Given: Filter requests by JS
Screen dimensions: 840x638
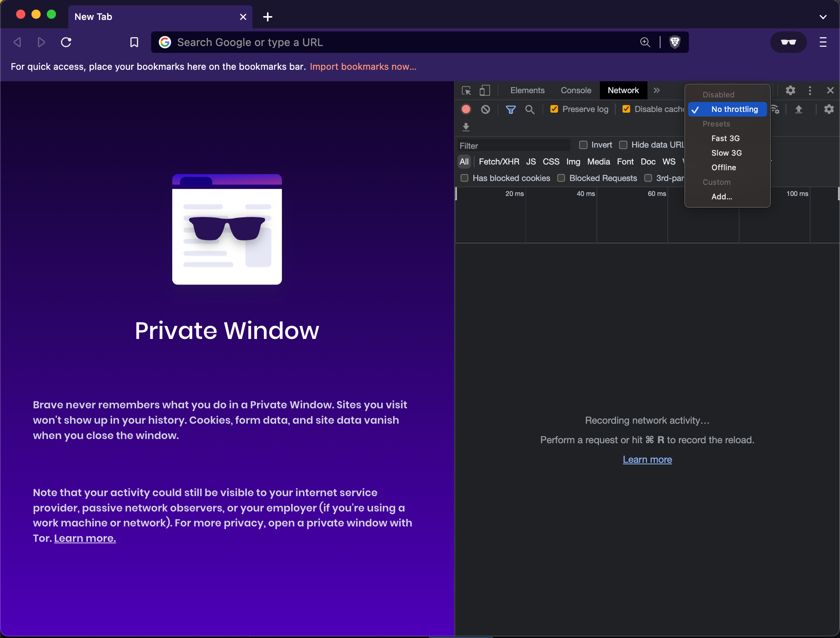Looking at the screenshot, I should (x=531, y=162).
